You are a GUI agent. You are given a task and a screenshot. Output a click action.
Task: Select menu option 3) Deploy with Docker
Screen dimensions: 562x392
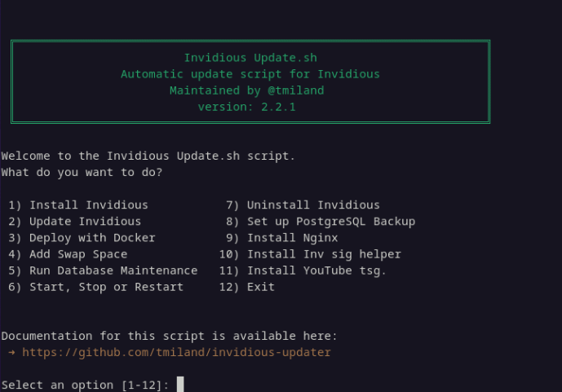[82, 238]
